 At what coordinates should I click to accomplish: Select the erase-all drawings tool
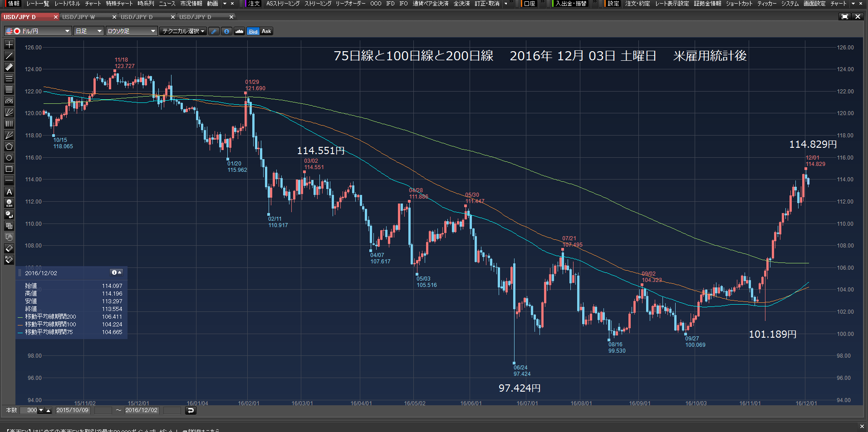(x=9, y=260)
